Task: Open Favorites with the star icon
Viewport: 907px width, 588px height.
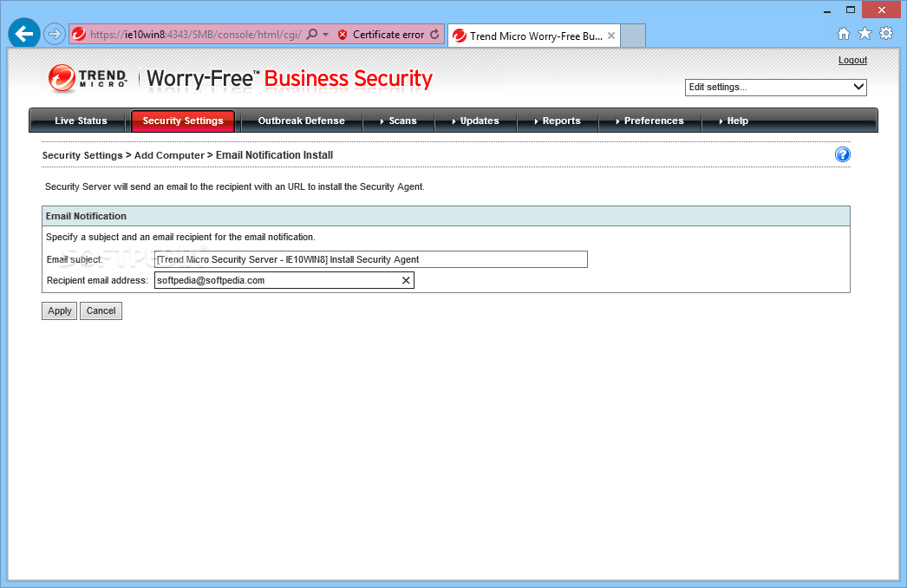Action: (x=865, y=34)
